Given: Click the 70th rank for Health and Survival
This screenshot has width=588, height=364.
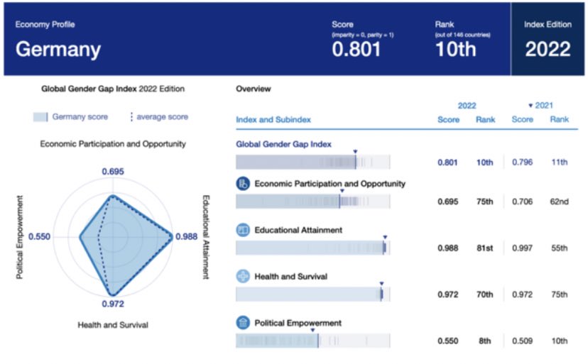Looking at the screenshot, I should tap(485, 294).
